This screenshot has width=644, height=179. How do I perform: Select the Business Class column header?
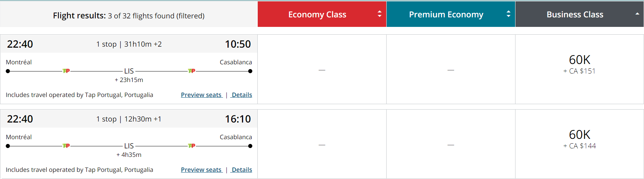click(x=575, y=14)
